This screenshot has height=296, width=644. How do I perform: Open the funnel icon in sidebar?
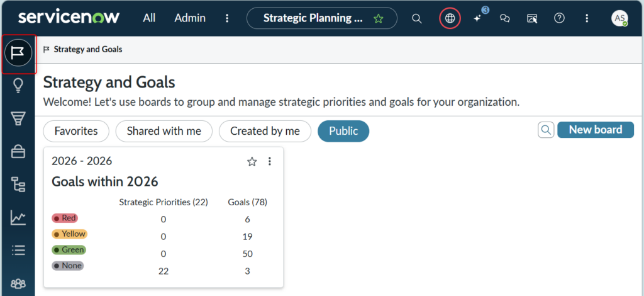pyautogui.click(x=18, y=119)
